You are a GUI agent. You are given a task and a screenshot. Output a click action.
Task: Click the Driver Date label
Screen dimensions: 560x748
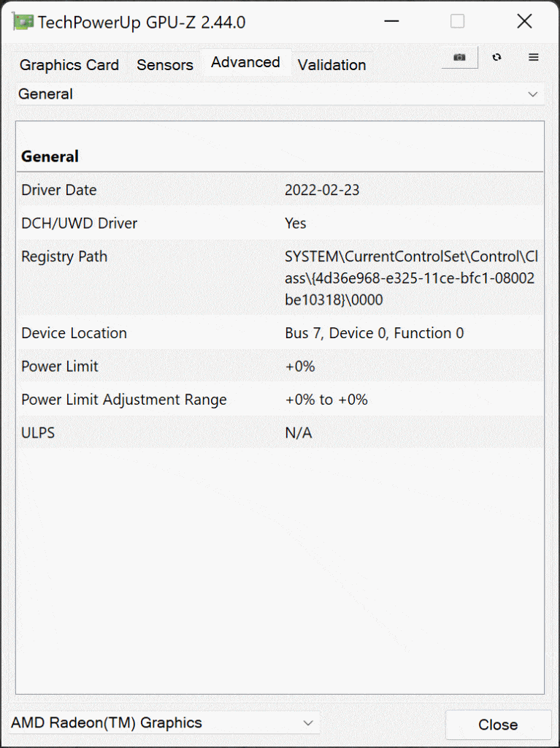tap(59, 190)
